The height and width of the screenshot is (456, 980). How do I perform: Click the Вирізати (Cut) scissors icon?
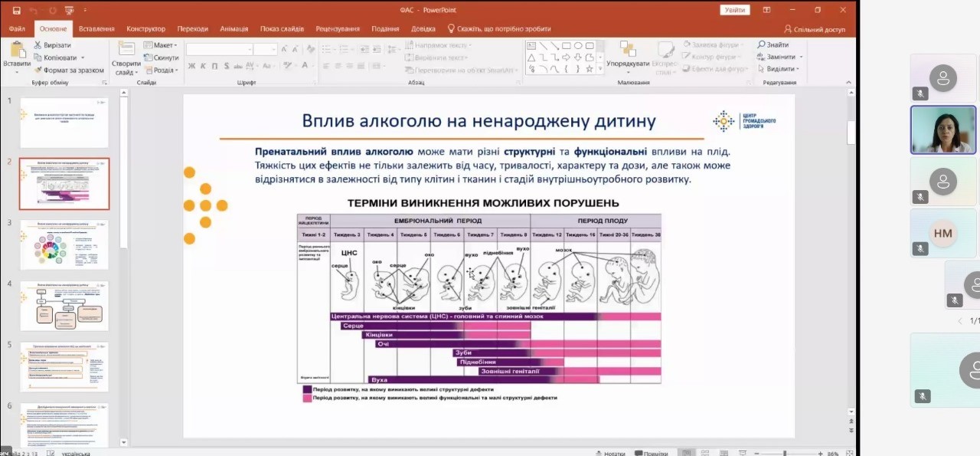[38, 45]
